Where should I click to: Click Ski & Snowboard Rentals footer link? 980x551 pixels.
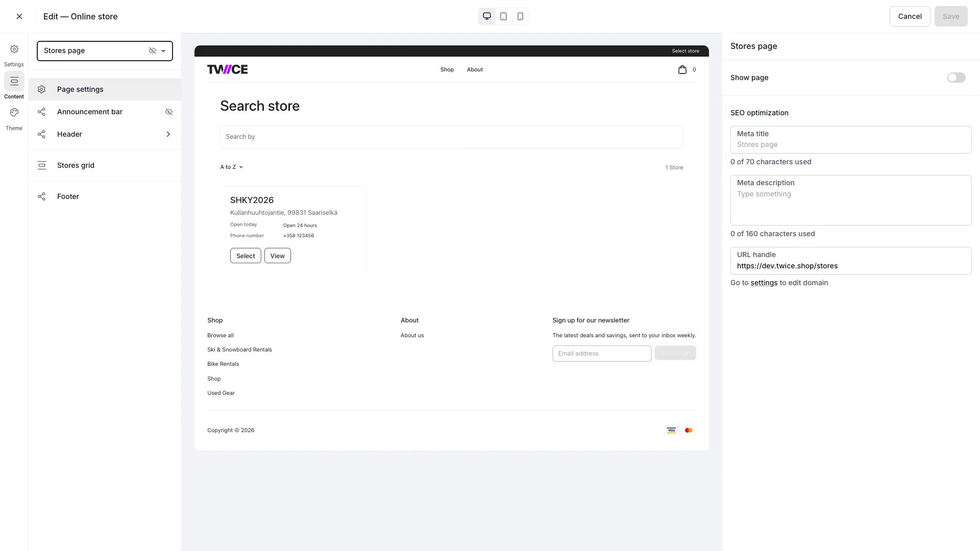pos(239,349)
